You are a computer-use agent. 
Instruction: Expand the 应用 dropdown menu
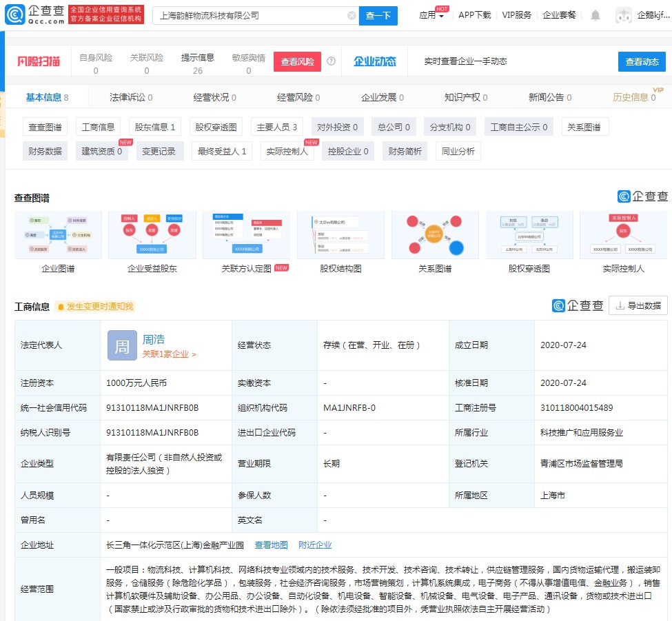(431, 15)
